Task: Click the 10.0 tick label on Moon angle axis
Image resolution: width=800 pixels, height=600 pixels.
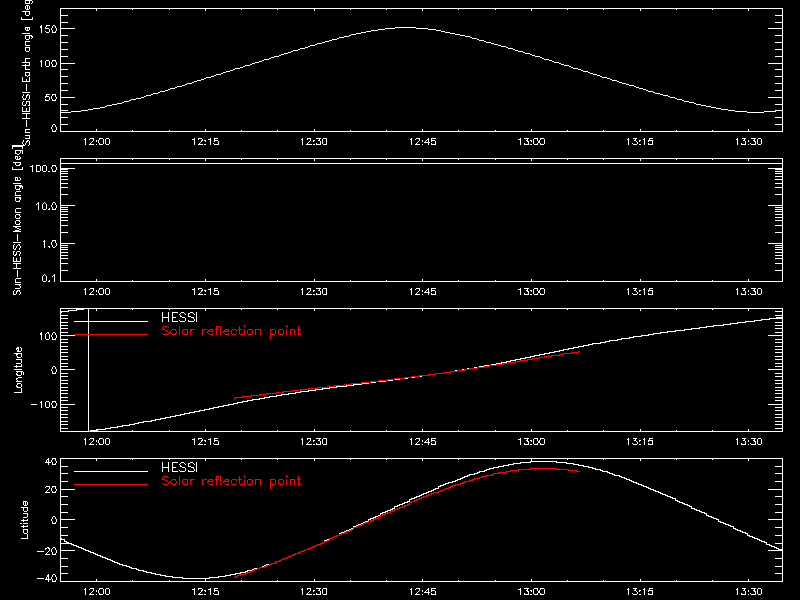Action: 46,206
